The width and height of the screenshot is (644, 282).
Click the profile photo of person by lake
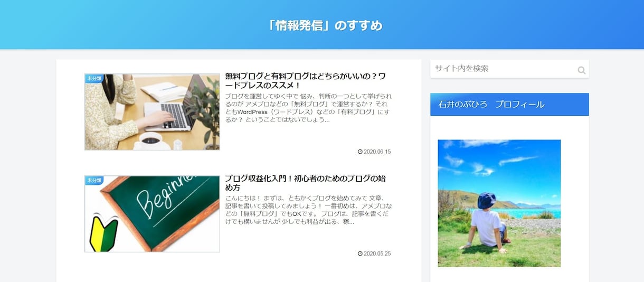(x=499, y=203)
